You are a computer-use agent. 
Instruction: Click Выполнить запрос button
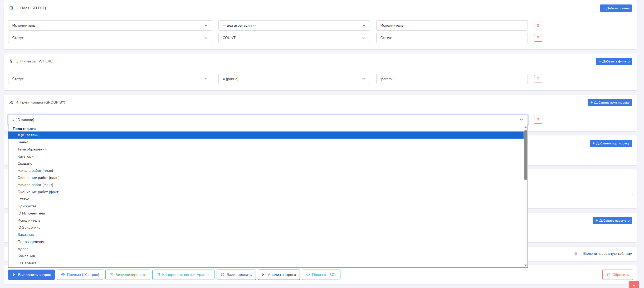coord(31,275)
